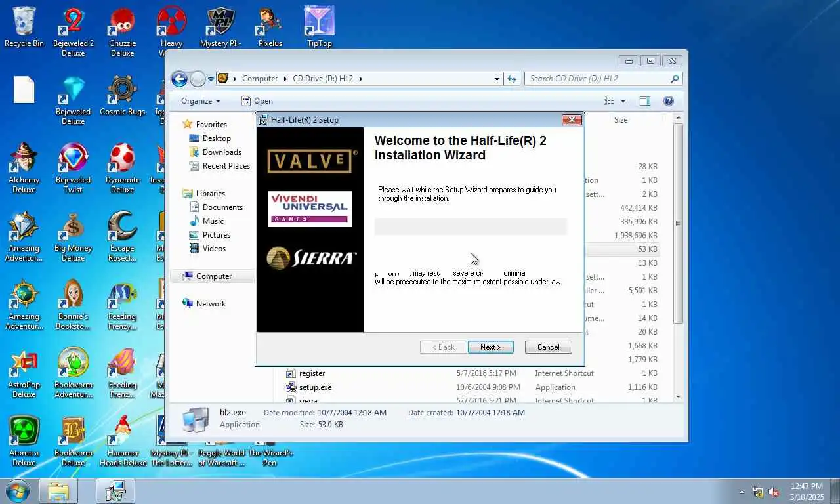Image resolution: width=840 pixels, height=504 pixels.
Task: Open the Hammer Heads Deluxe shortcut
Action: (123, 441)
